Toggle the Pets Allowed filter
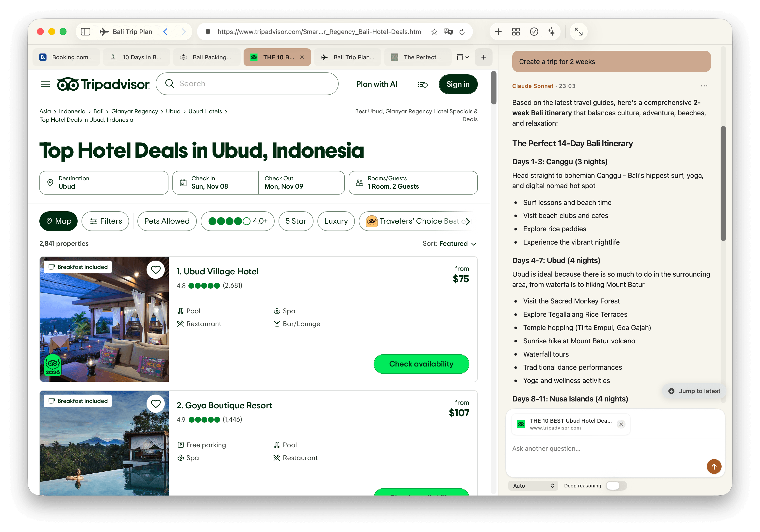Image resolution: width=760 pixels, height=532 pixels. [x=167, y=221]
